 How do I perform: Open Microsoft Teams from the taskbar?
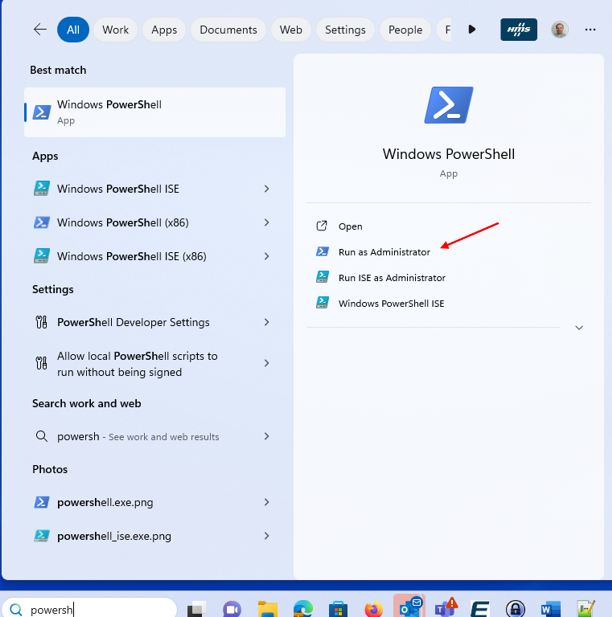pyautogui.click(x=445, y=607)
